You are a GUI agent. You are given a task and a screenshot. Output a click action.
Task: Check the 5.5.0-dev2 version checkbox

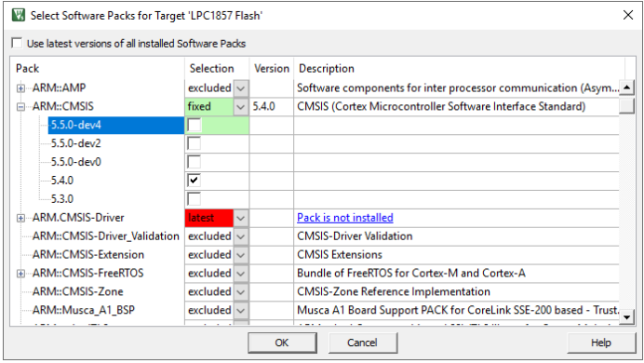194,143
